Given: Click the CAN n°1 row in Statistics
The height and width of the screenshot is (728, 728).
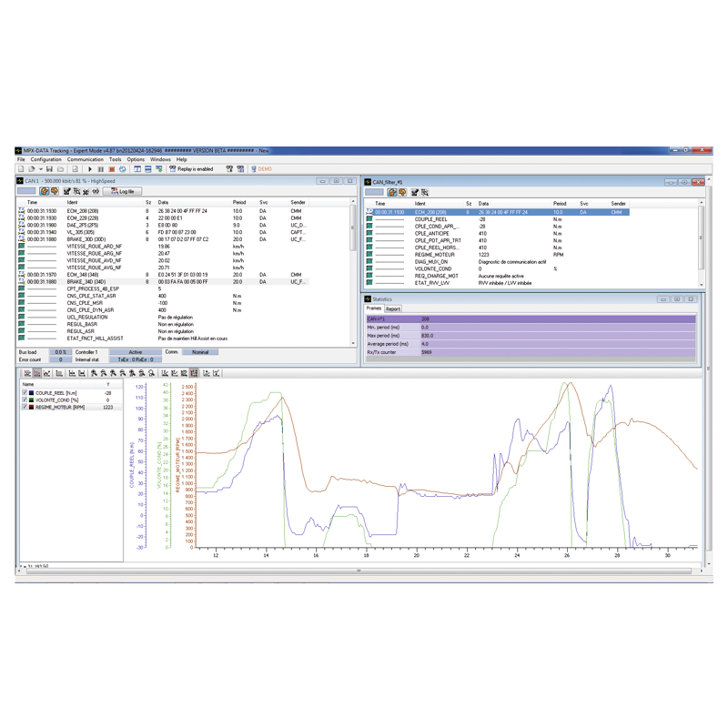Looking at the screenshot, I should pyautogui.click(x=531, y=319).
